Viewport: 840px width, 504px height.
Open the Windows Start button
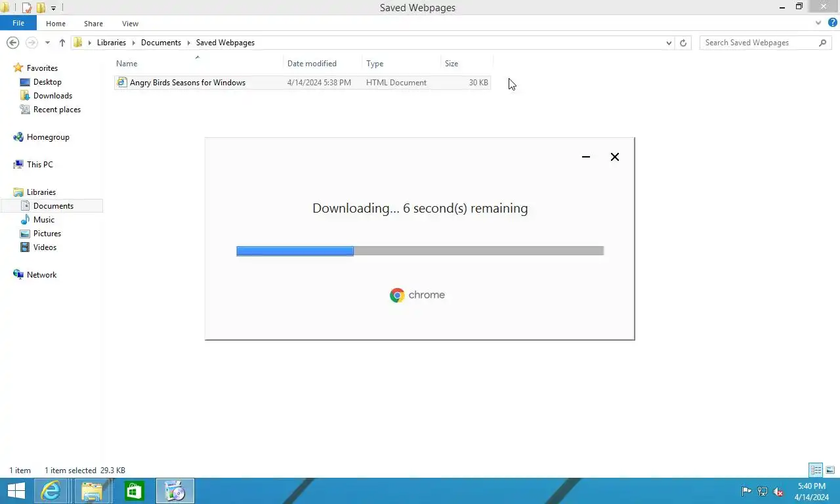point(16,491)
